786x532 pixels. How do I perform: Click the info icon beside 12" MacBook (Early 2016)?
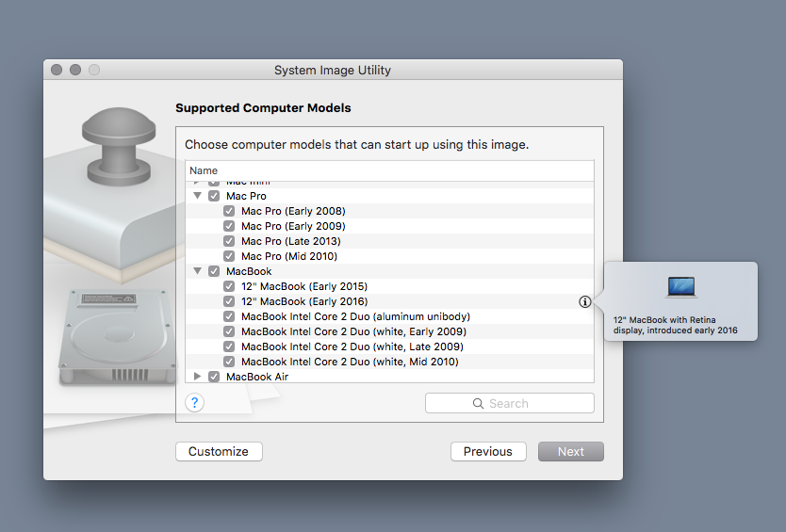click(584, 301)
